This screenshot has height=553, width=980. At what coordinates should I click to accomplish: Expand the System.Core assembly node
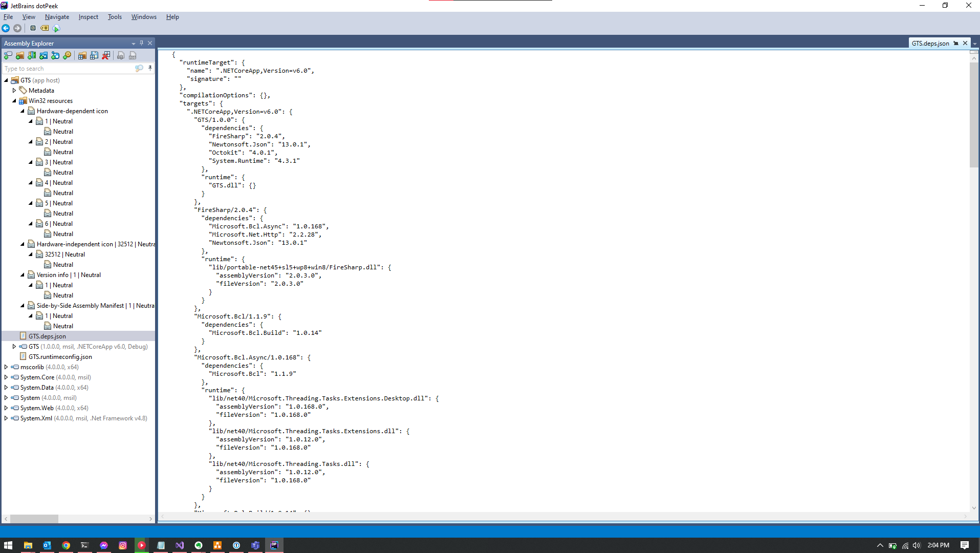[x=6, y=377]
